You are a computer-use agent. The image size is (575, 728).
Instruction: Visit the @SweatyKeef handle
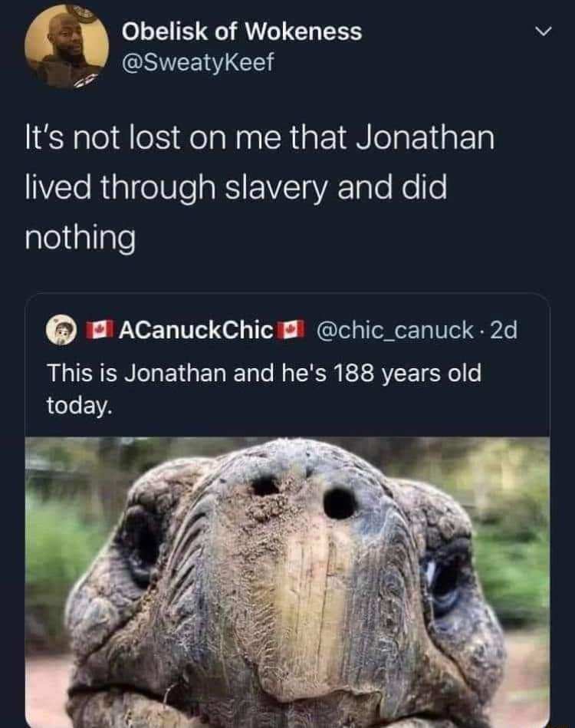(x=198, y=62)
